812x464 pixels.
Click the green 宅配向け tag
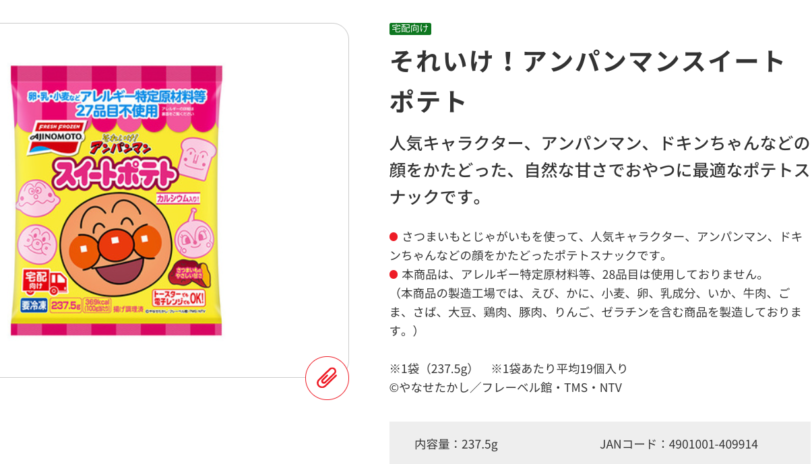(x=410, y=28)
